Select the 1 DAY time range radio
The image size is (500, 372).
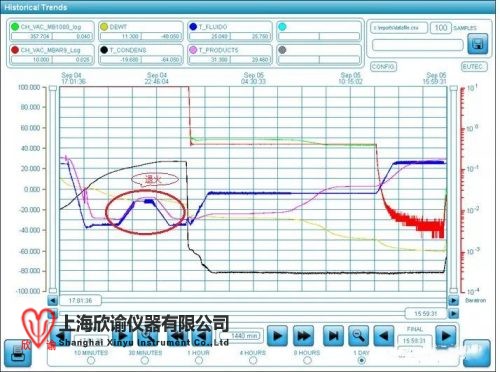coord(362,360)
